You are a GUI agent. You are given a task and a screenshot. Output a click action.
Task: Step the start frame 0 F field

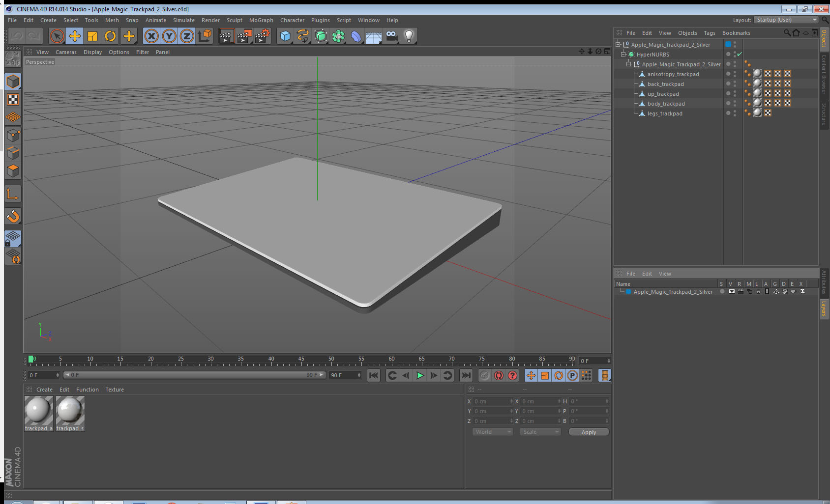click(x=58, y=375)
